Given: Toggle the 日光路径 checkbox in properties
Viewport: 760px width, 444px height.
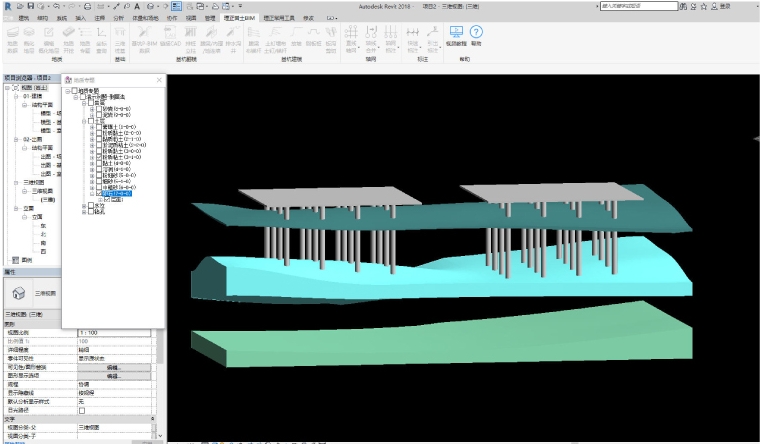Looking at the screenshot, I should point(82,410).
